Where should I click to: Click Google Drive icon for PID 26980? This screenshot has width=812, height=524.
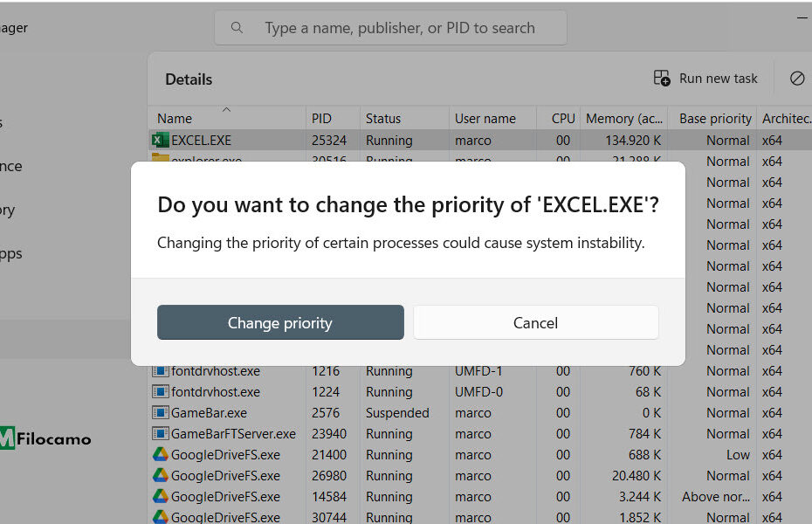pyautogui.click(x=160, y=475)
